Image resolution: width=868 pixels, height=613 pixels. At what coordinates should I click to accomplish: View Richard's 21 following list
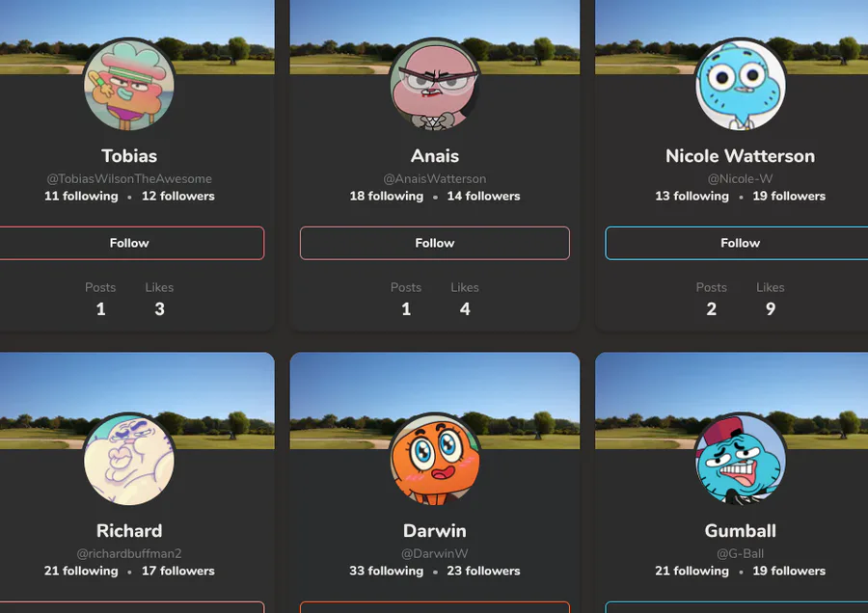point(81,571)
